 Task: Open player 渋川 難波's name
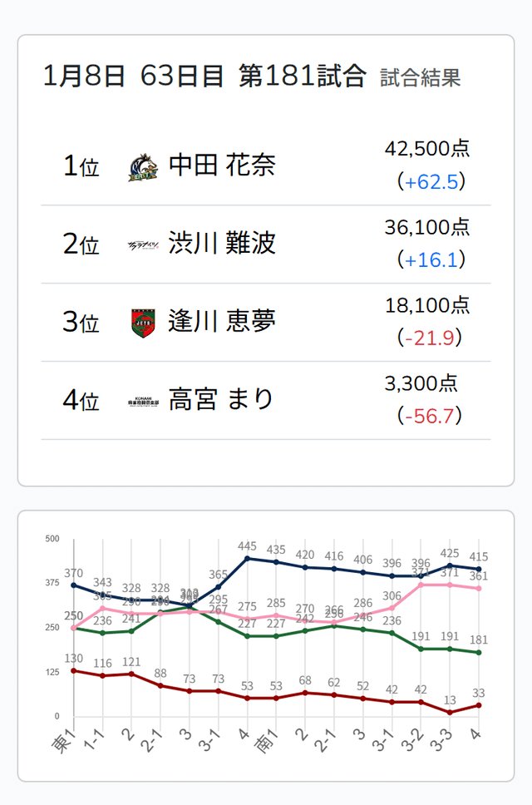point(221,244)
